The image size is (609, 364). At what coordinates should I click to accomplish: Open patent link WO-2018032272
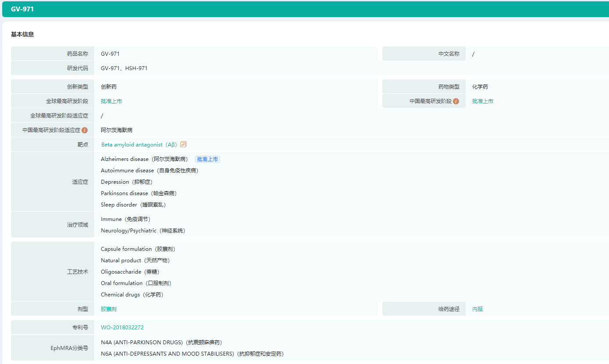(122, 328)
